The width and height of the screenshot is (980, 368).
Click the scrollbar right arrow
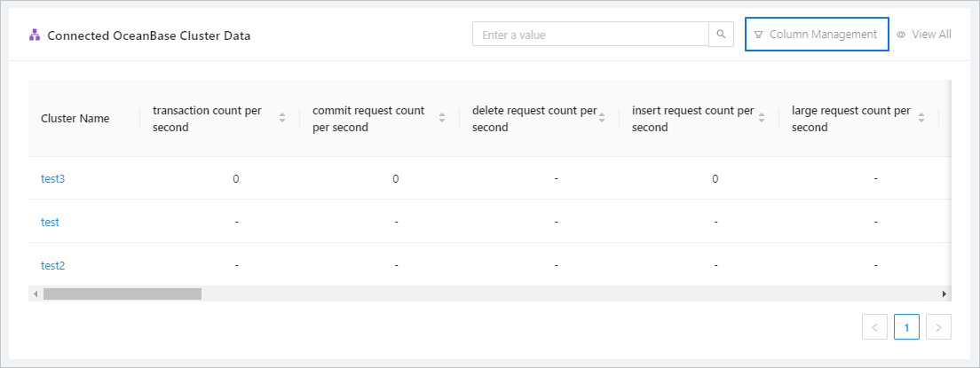pos(944,294)
